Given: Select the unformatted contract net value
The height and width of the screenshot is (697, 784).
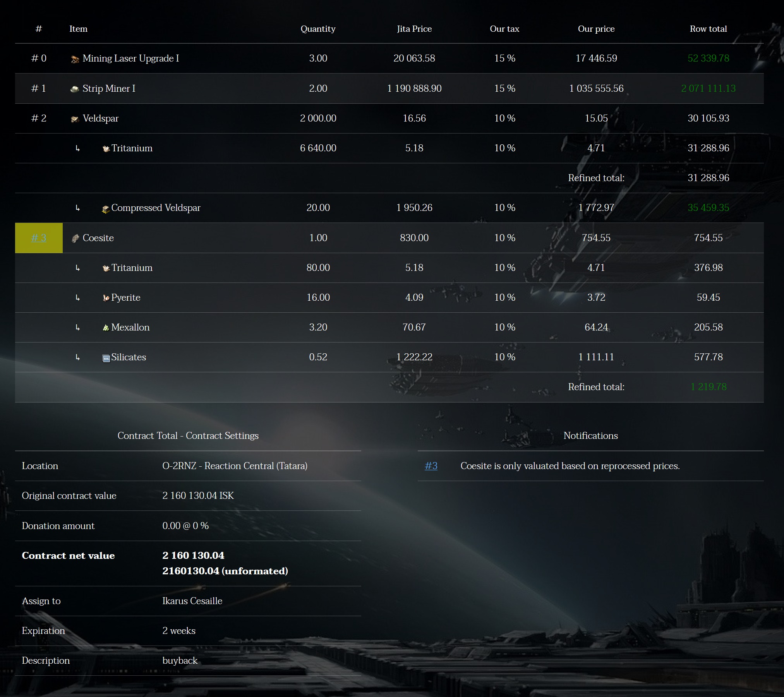Looking at the screenshot, I should point(225,571).
